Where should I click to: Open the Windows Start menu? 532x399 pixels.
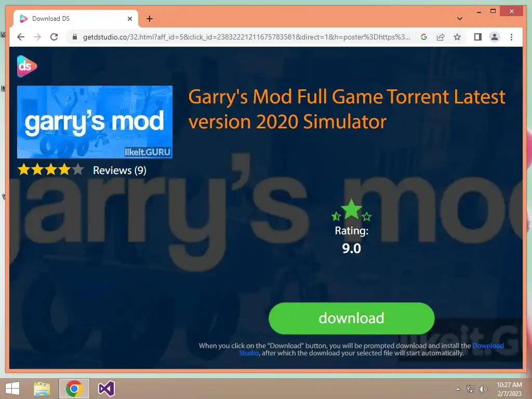coord(12,389)
